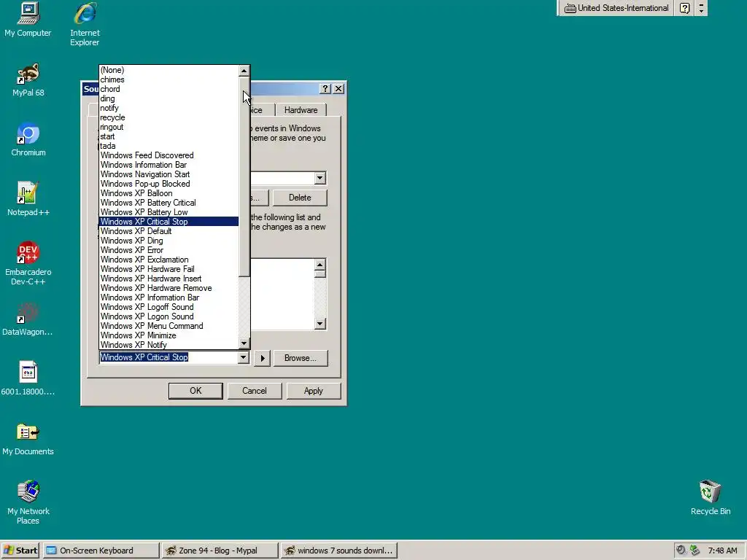This screenshot has width=747, height=560.
Task: Pick Windows XP Minimize sound
Action: (169, 335)
